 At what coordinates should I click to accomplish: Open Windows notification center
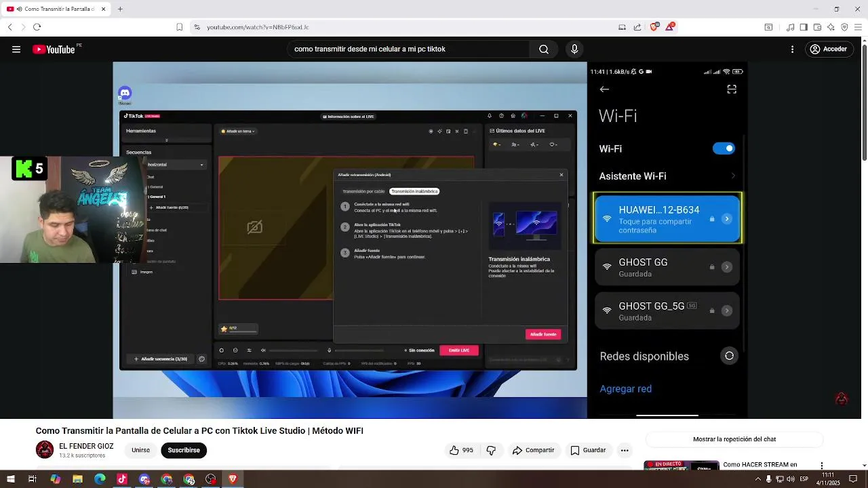(x=853, y=479)
